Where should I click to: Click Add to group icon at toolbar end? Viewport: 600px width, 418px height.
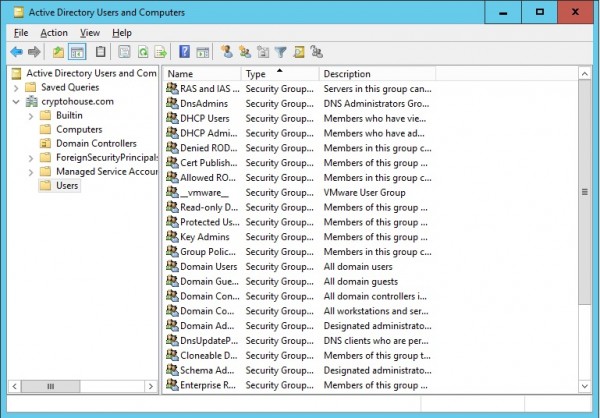(317, 52)
